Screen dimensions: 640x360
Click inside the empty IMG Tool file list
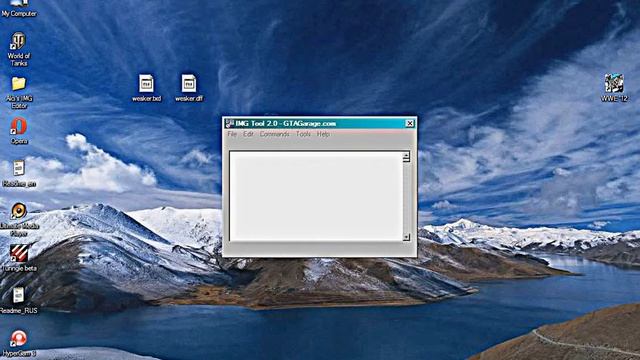(316, 196)
